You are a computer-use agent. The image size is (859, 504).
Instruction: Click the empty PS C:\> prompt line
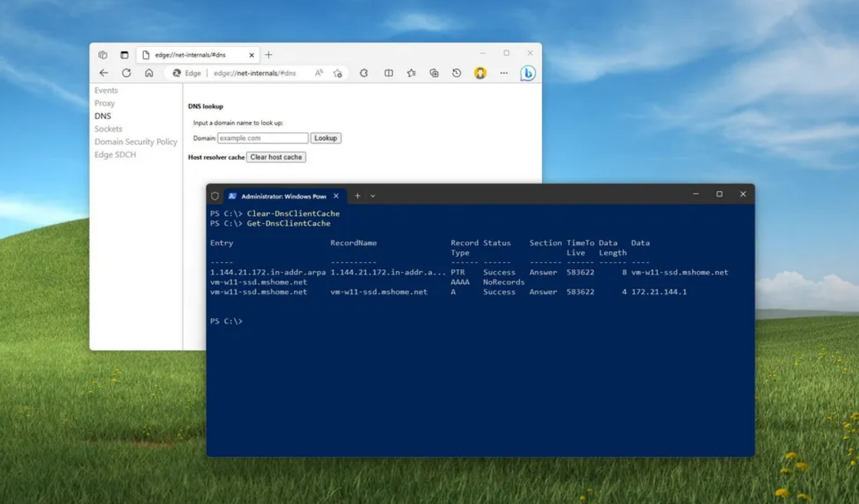[x=226, y=321]
